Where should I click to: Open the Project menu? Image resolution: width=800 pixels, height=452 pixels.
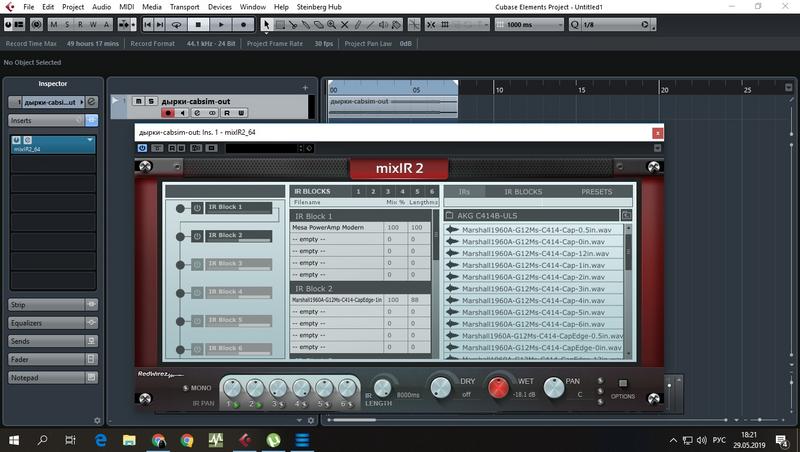tap(73, 7)
